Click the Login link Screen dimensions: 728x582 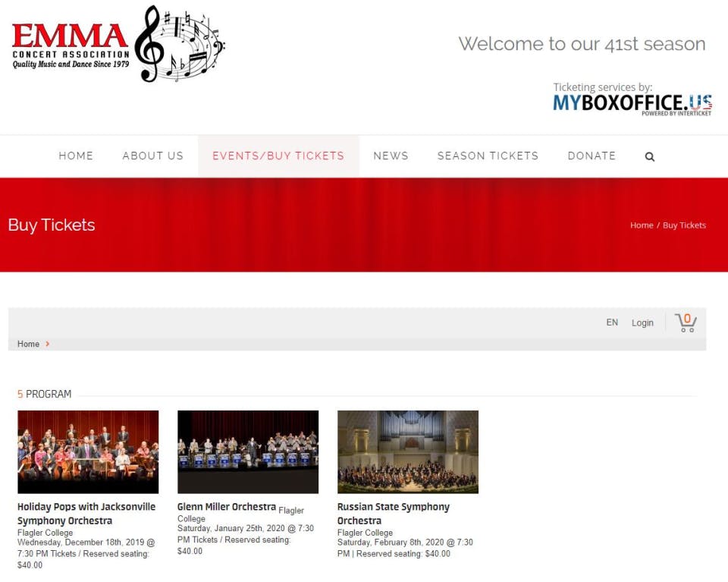(x=642, y=322)
